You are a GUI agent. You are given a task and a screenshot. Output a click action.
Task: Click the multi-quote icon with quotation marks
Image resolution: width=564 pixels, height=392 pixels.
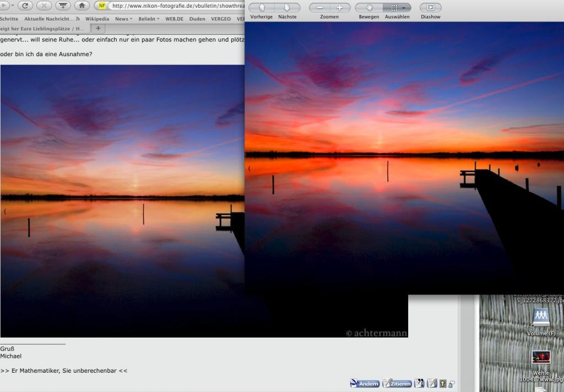(x=419, y=383)
